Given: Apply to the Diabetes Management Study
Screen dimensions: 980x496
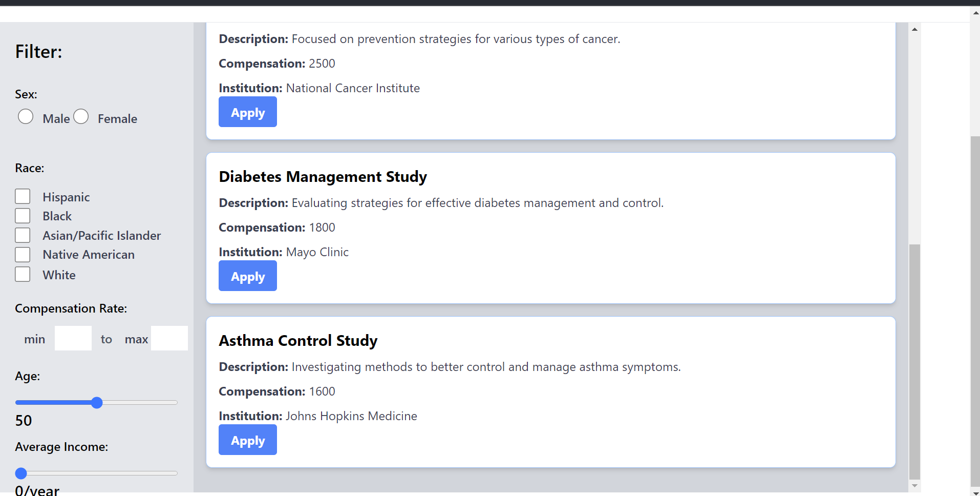Looking at the screenshot, I should 248,276.
